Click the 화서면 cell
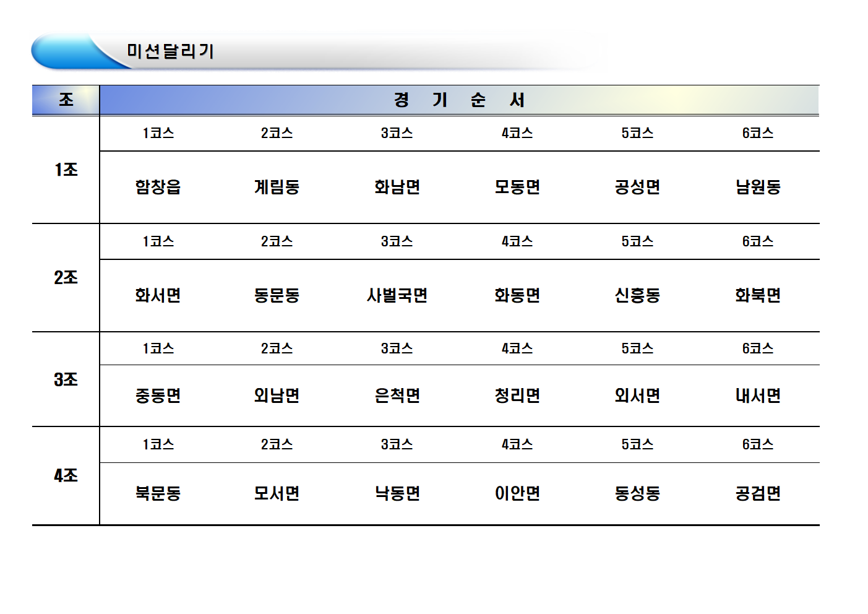Screen dimensions: 868x614 tap(158, 295)
